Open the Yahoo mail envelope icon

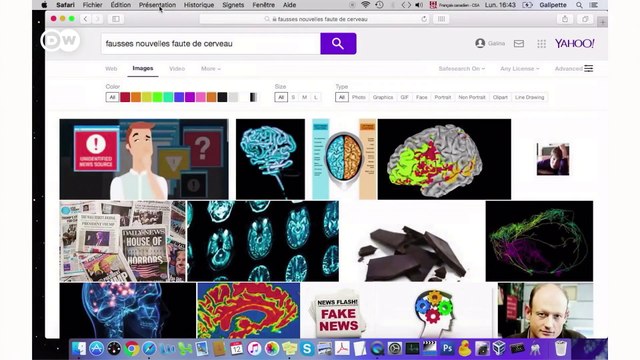tap(519, 43)
